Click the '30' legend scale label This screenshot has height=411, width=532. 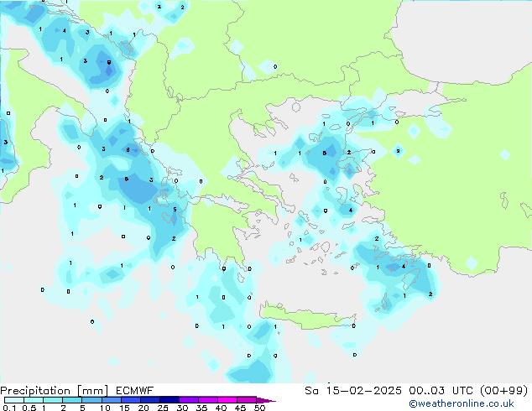point(182,408)
